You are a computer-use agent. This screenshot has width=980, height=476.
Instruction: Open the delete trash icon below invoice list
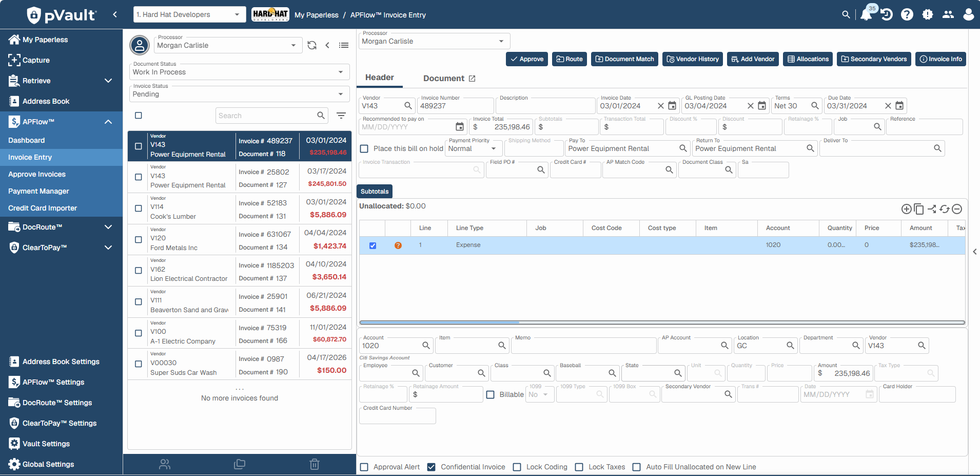[315, 464]
